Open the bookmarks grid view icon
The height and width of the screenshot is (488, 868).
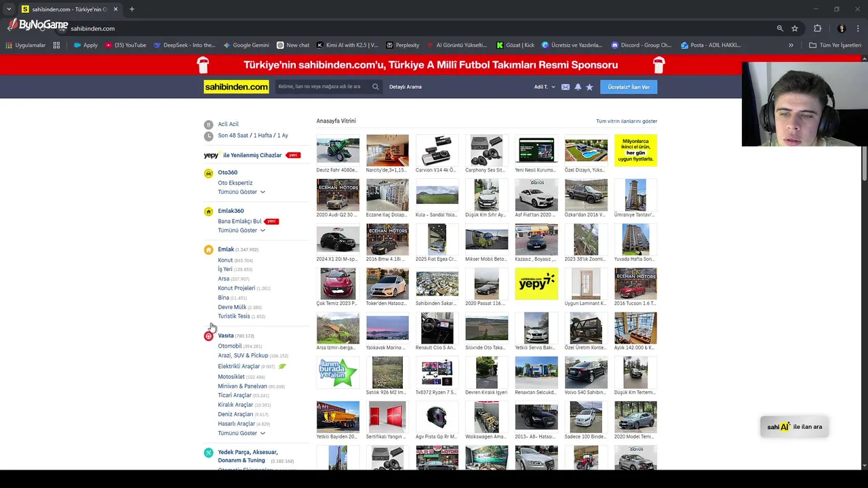[56, 45]
